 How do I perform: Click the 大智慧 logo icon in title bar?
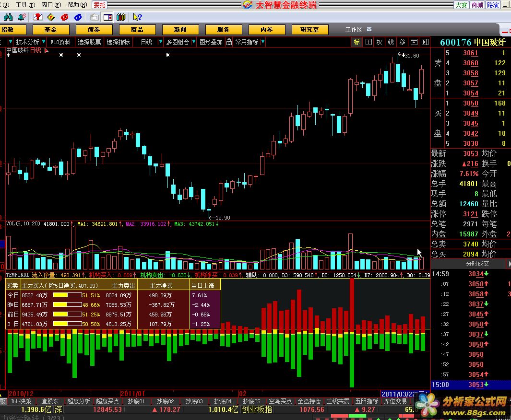[x=248, y=5]
